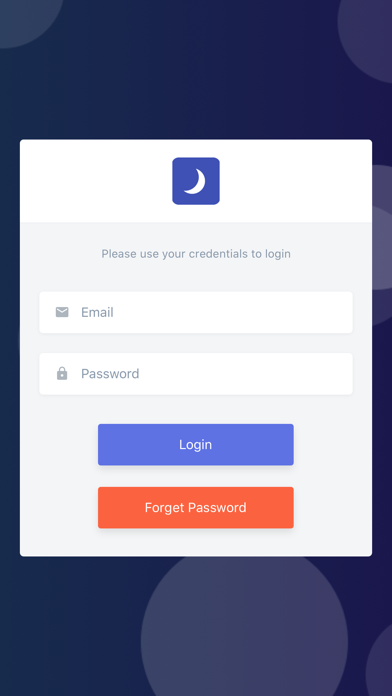
Task: Click the 'Login' label on the button
Action: click(x=195, y=444)
